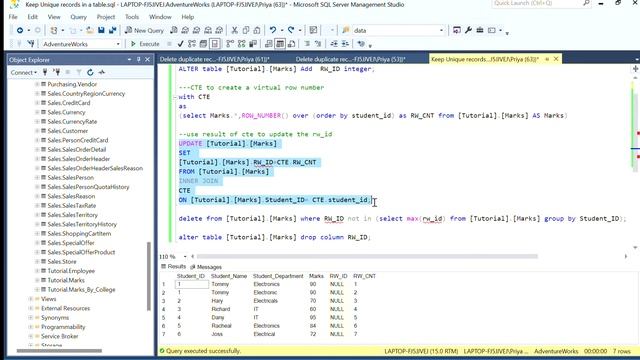Expand the Views folder node

pyautogui.click(x=31, y=299)
